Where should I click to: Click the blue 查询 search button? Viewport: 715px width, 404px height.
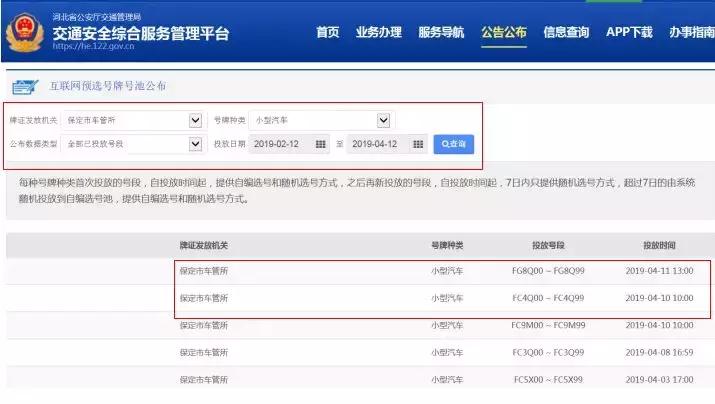(x=454, y=144)
